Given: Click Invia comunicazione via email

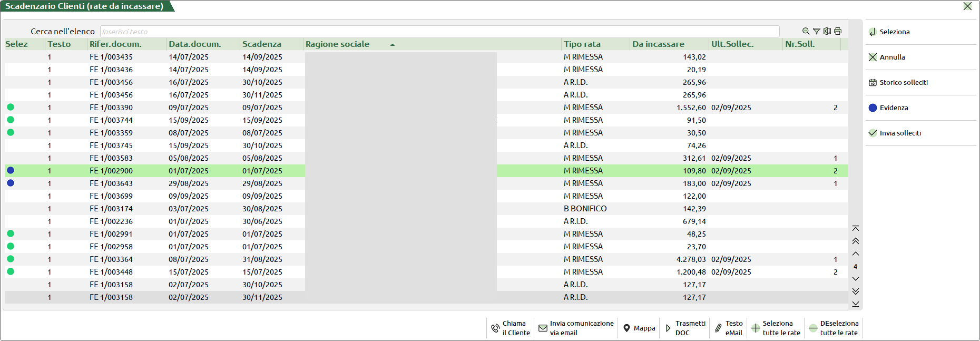Looking at the screenshot, I should (576, 328).
